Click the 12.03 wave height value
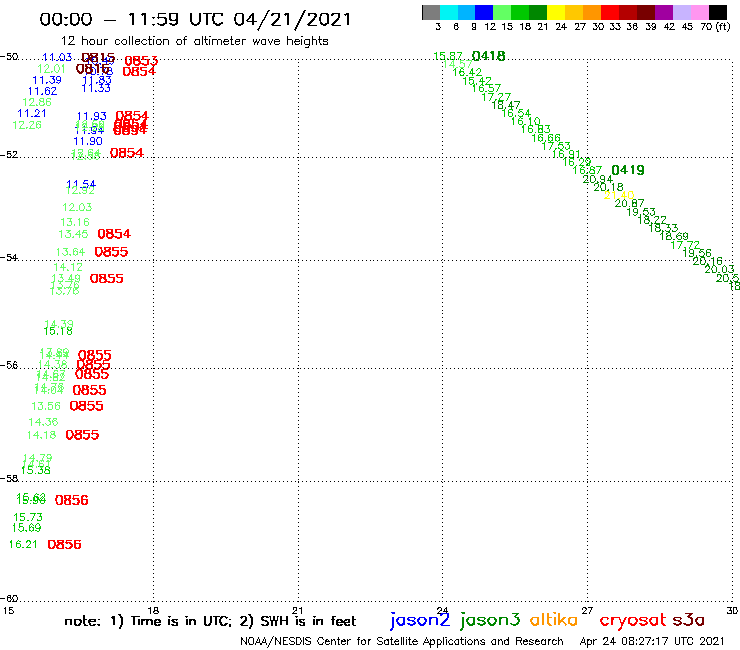 coord(77,207)
